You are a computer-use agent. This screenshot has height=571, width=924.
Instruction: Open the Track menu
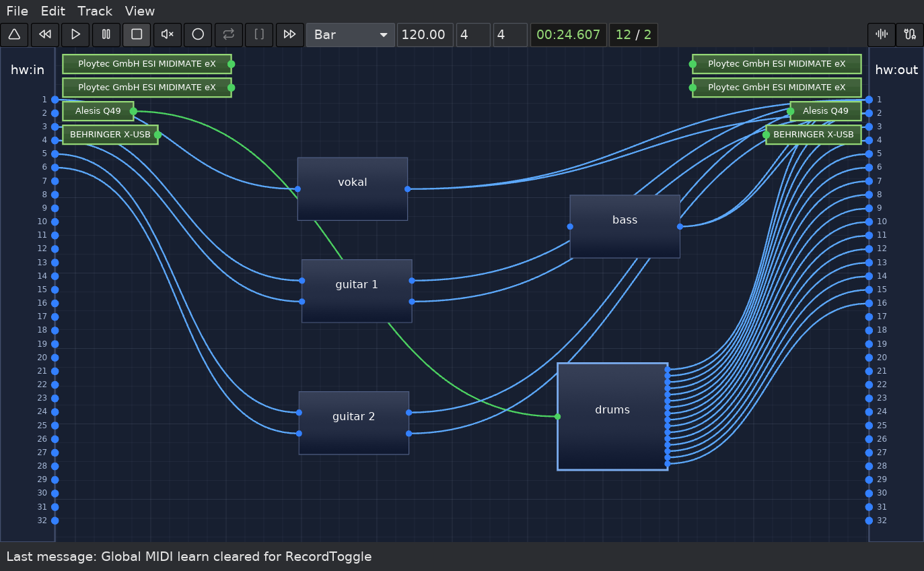click(x=94, y=11)
